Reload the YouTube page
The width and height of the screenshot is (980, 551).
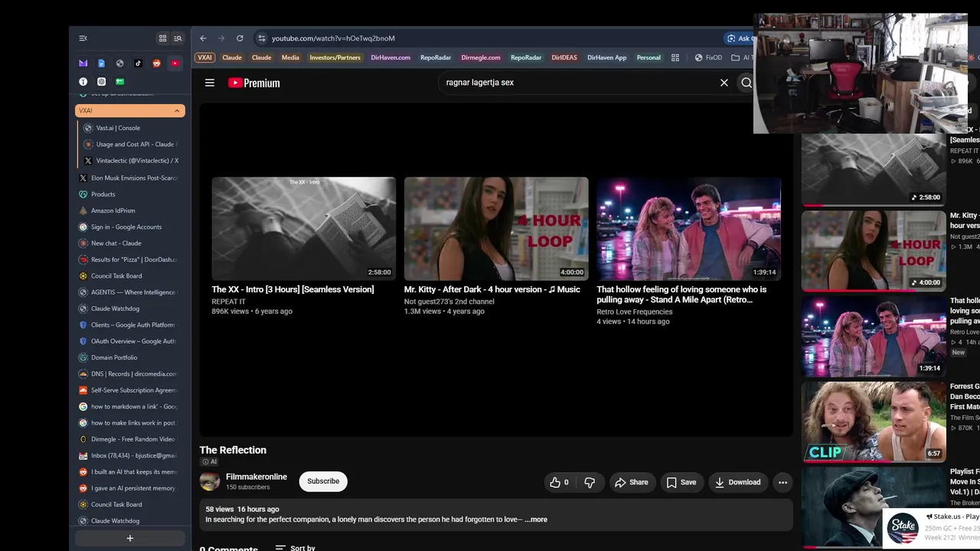coord(240,38)
